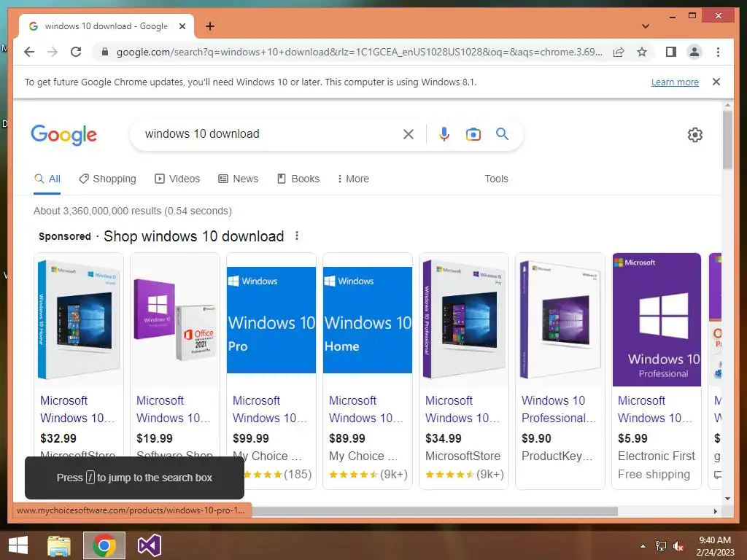The image size is (747, 560).
Task: Open the Microsoft Windows 10 link priced $32.99
Action: point(77,409)
